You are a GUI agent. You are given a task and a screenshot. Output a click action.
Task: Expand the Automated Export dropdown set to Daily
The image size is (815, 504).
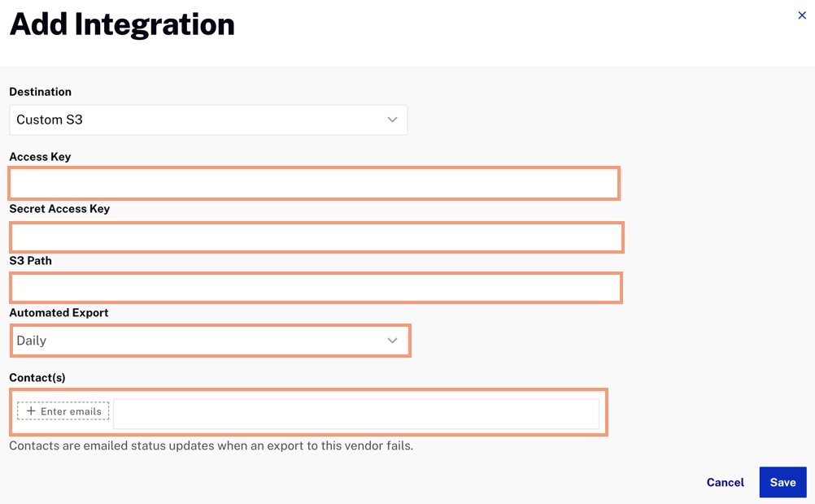pyautogui.click(x=211, y=341)
